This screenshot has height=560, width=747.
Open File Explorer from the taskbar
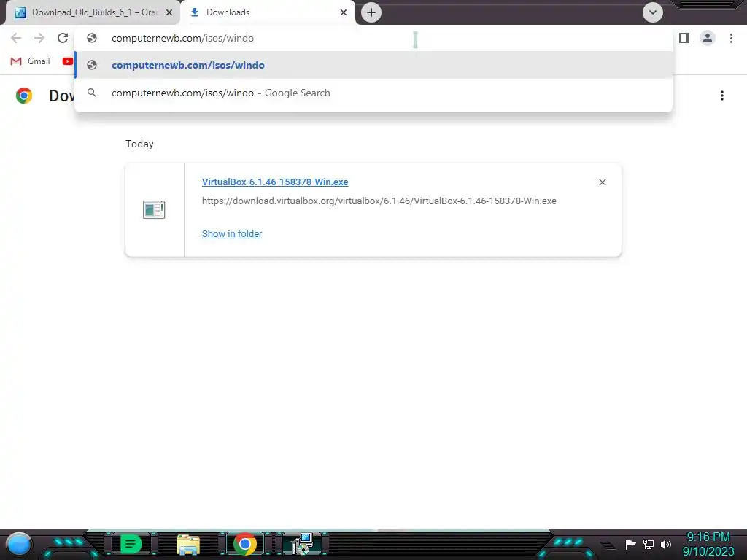(x=188, y=544)
